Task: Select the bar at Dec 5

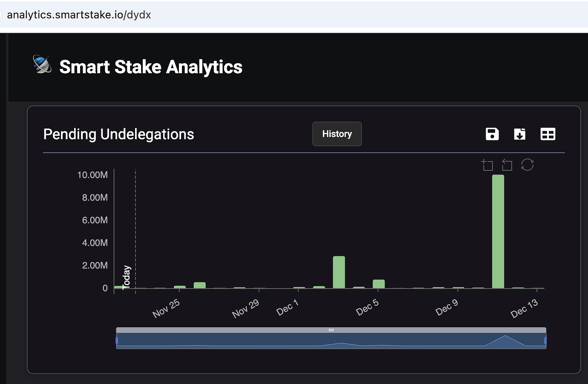Action: pos(378,284)
